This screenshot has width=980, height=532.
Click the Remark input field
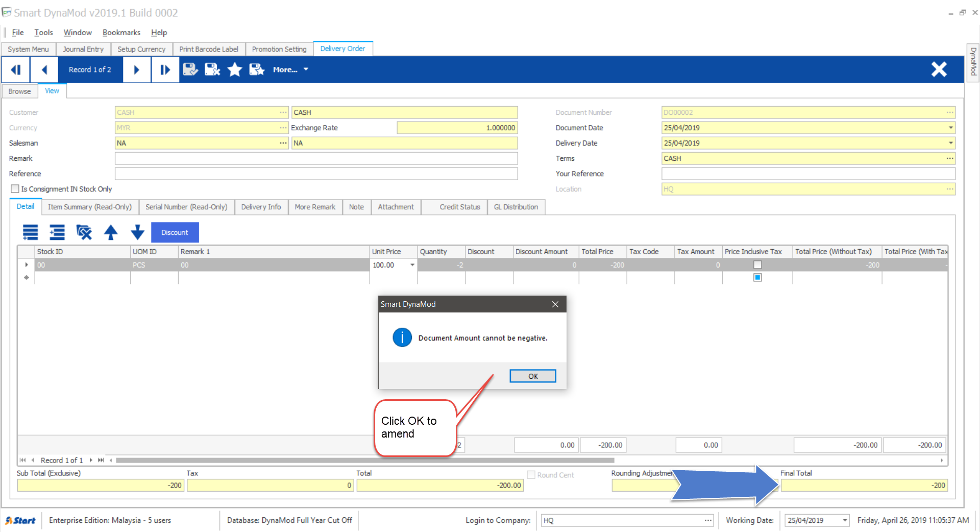coord(316,158)
